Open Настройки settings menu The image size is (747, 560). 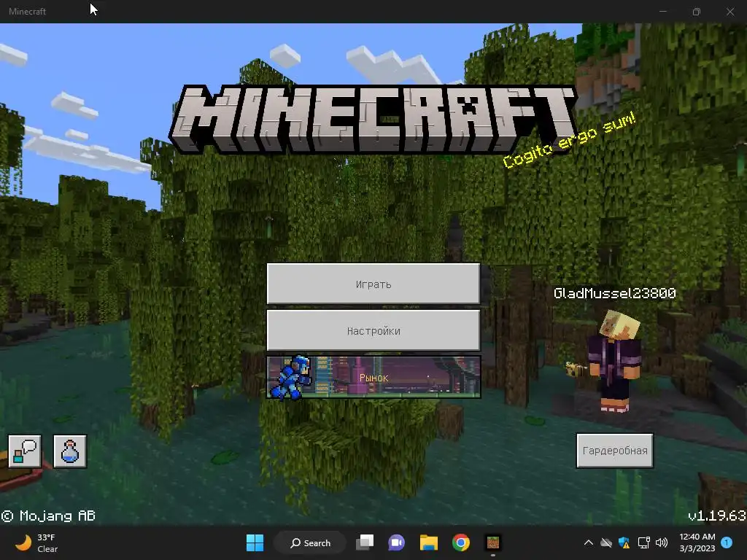[x=373, y=330]
